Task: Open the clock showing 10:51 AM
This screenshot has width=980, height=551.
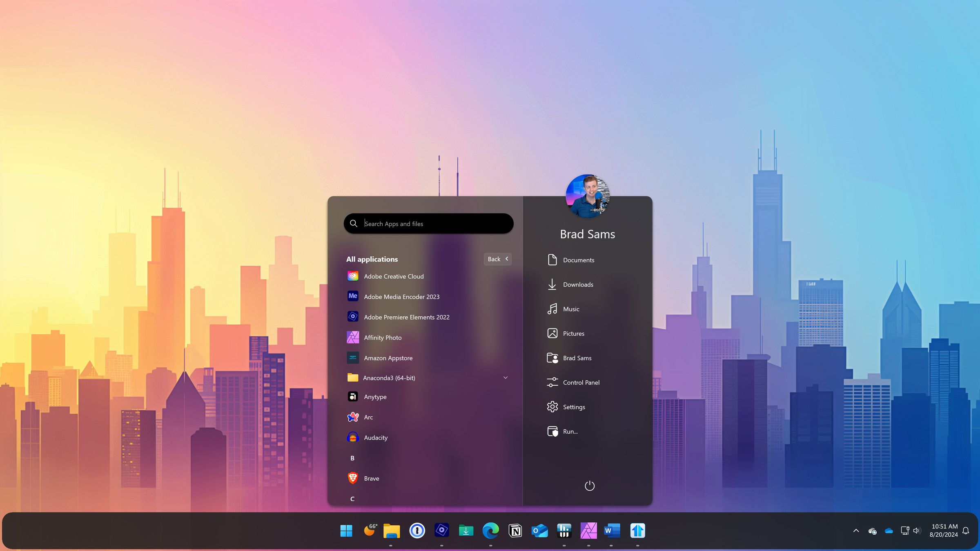Action: pos(944,531)
